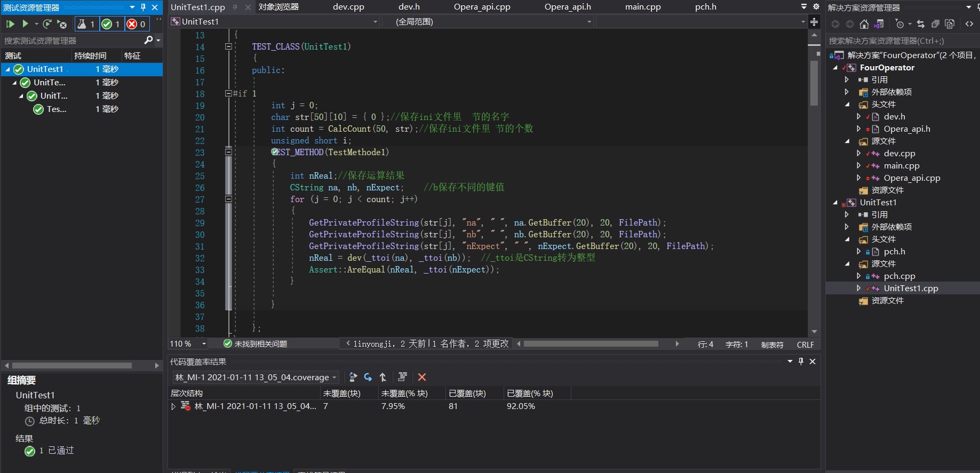This screenshot has width=980, height=473.
Task: Click the repeat last test run icon
Action: pyautogui.click(x=47, y=24)
